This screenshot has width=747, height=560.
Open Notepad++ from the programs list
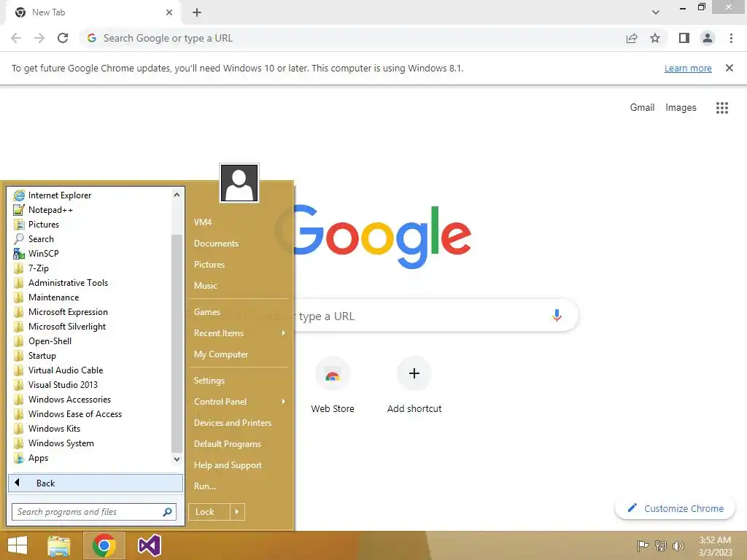[x=50, y=210]
